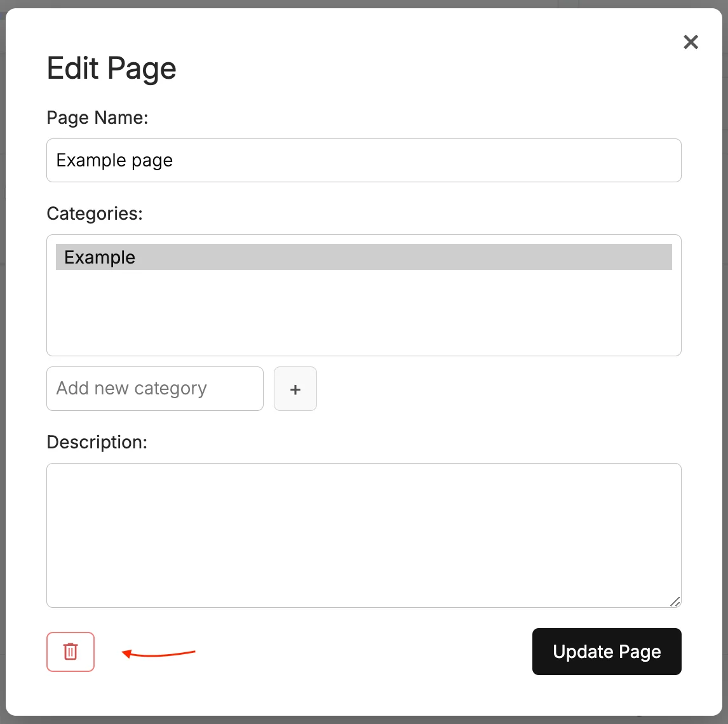Close the Edit Page dialog
This screenshot has width=728, height=724.
tap(691, 42)
